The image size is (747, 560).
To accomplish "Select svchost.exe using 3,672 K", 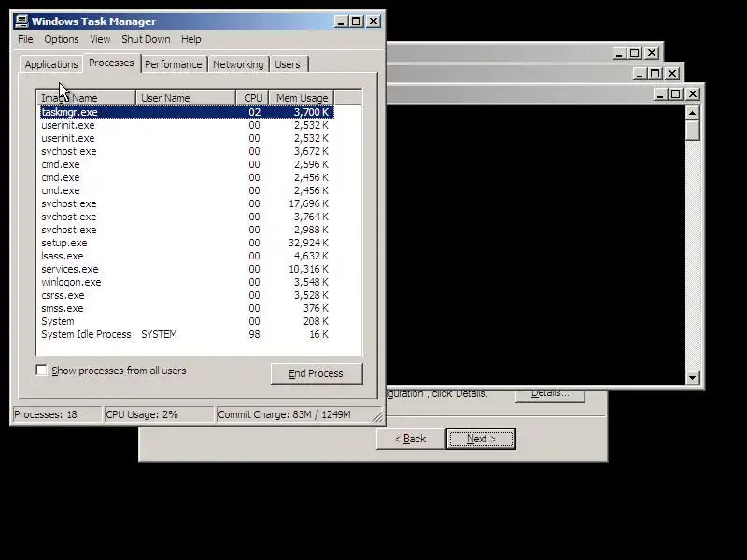I will (186, 151).
